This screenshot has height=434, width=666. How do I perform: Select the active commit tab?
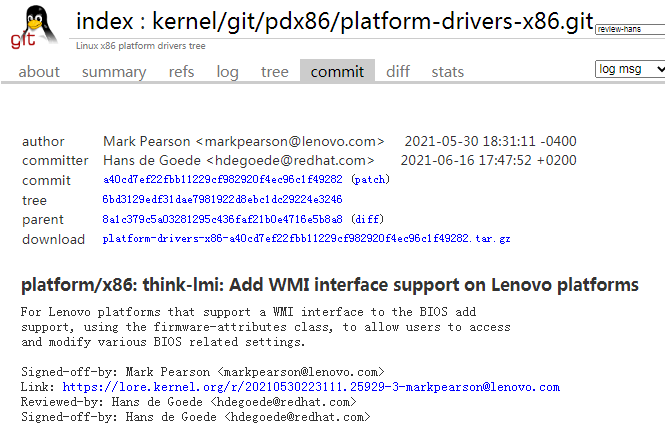[x=337, y=70]
